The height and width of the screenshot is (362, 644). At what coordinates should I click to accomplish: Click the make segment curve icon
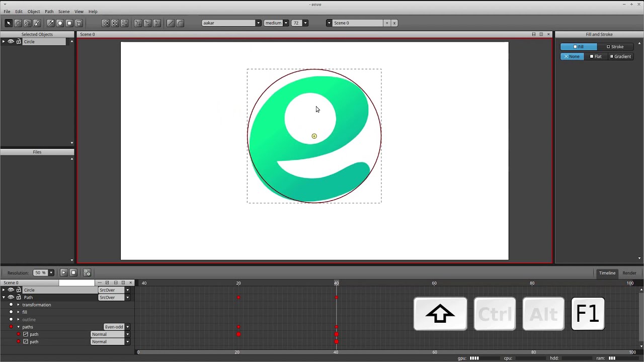[x=180, y=23]
